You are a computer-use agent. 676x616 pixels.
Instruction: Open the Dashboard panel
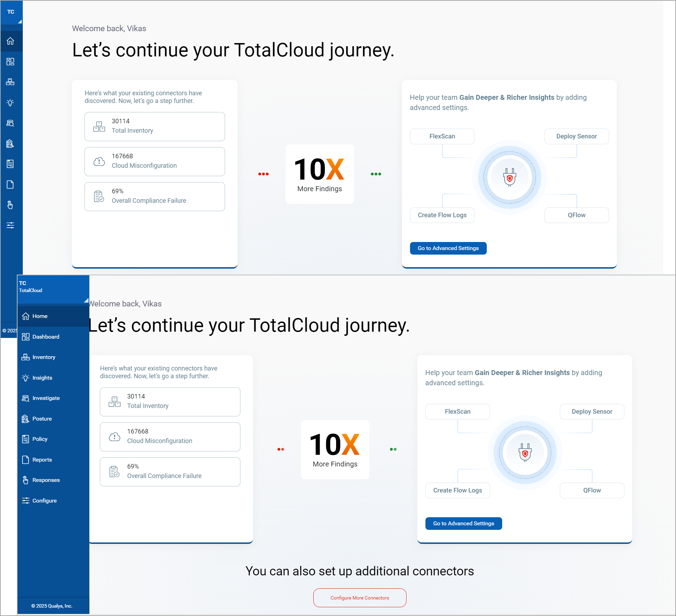pos(47,337)
